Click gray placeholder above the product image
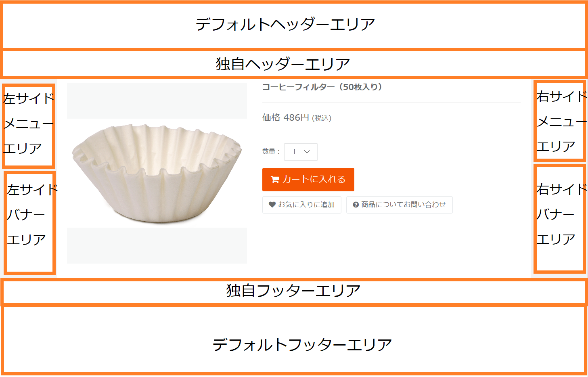588x377 pixels. (x=157, y=101)
